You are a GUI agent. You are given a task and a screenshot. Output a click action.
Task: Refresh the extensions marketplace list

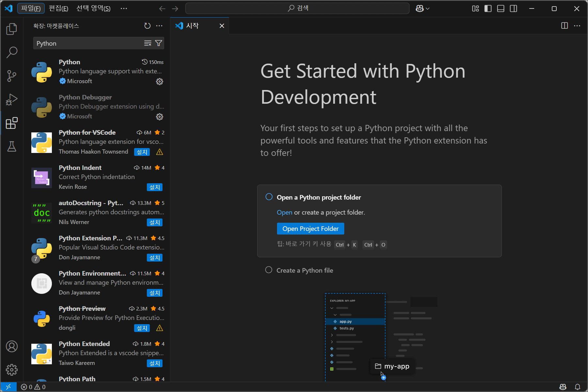147,26
